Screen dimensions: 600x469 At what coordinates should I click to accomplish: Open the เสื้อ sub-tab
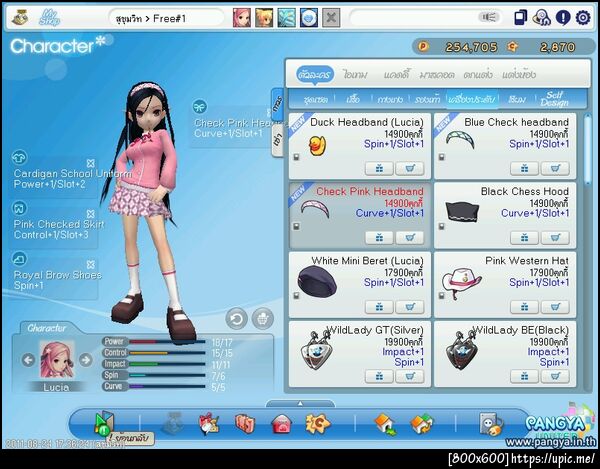(352, 99)
